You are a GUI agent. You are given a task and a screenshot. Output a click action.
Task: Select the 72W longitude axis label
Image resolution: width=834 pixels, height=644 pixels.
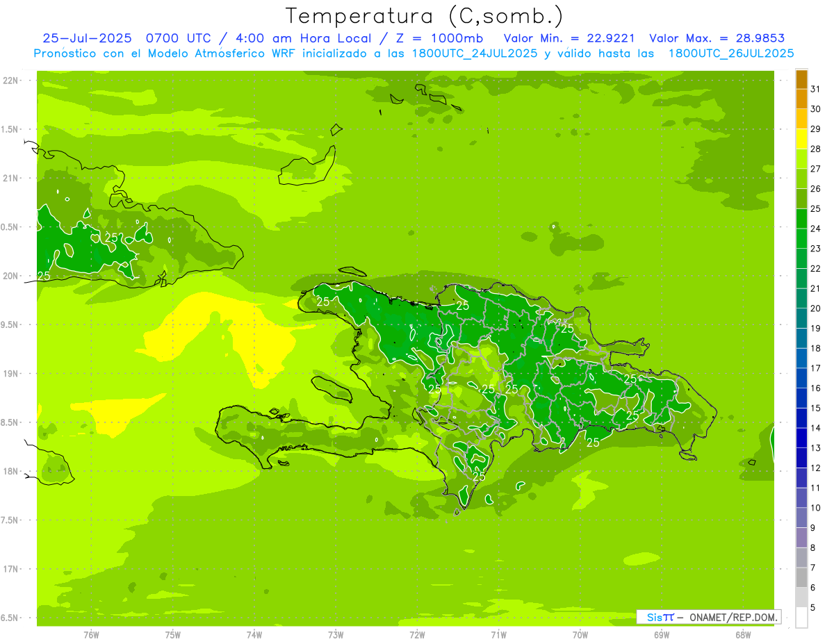(417, 634)
